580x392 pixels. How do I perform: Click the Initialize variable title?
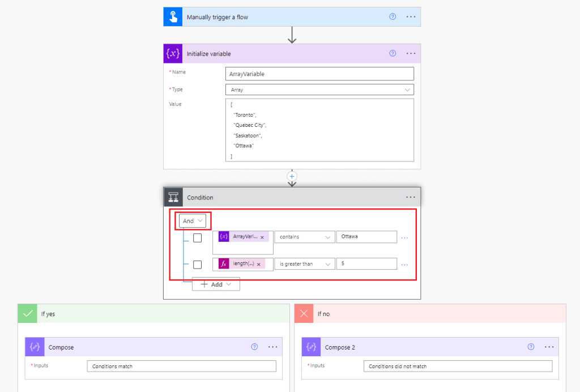[x=208, y=54]
